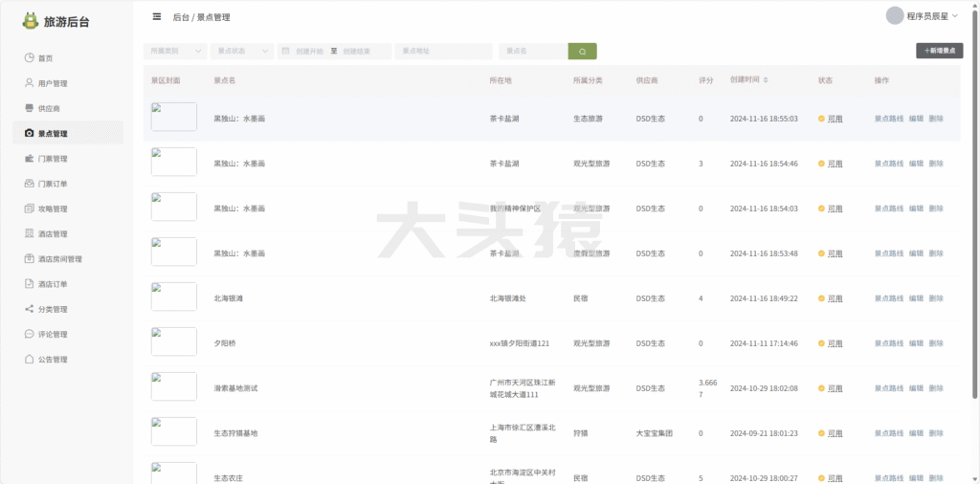Click the 评论管理 chat bubble icon

coord(29,334)
